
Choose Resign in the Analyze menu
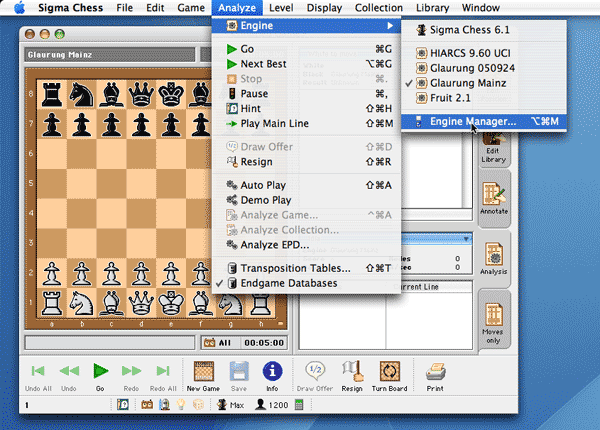(306, 162)
